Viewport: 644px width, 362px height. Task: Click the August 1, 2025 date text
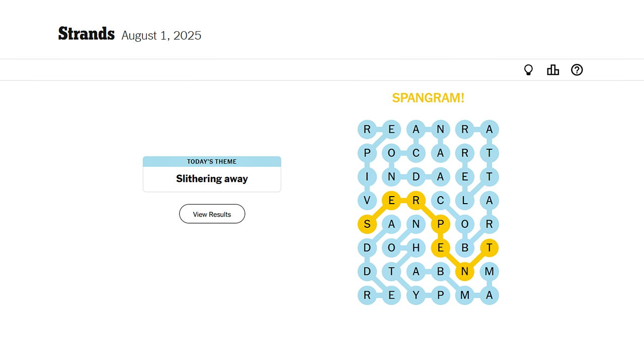click(x=161, y=35)
